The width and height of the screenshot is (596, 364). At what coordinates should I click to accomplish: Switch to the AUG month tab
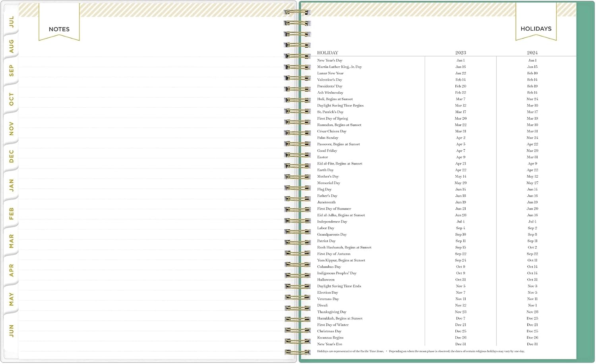(11, 46)
